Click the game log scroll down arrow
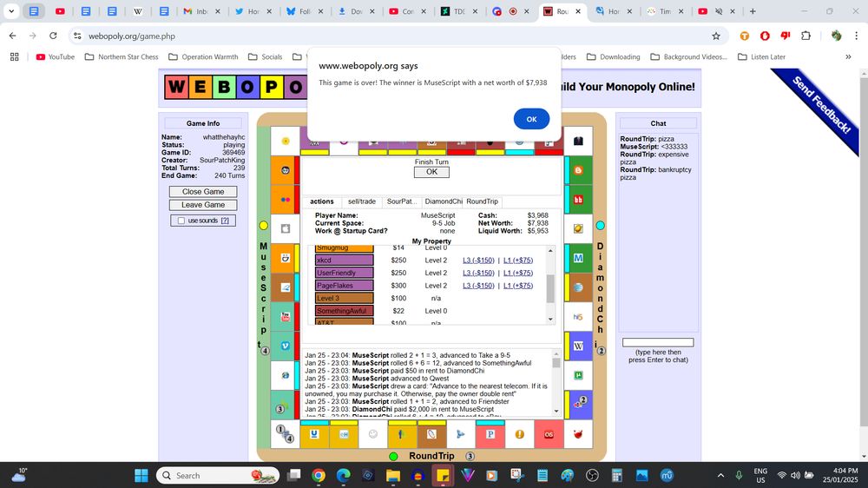Image resolution: width=868 pixels, height=488 pixels. (556, 411)
